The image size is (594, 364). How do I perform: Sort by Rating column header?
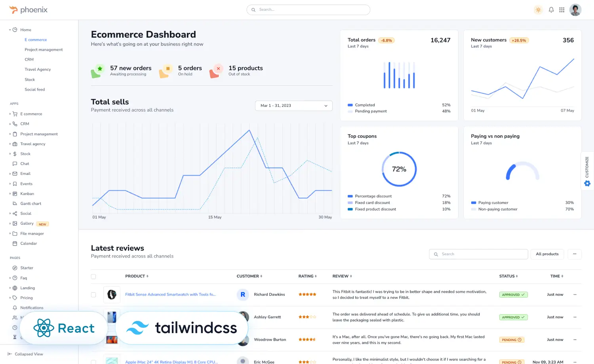click(307, 276)
